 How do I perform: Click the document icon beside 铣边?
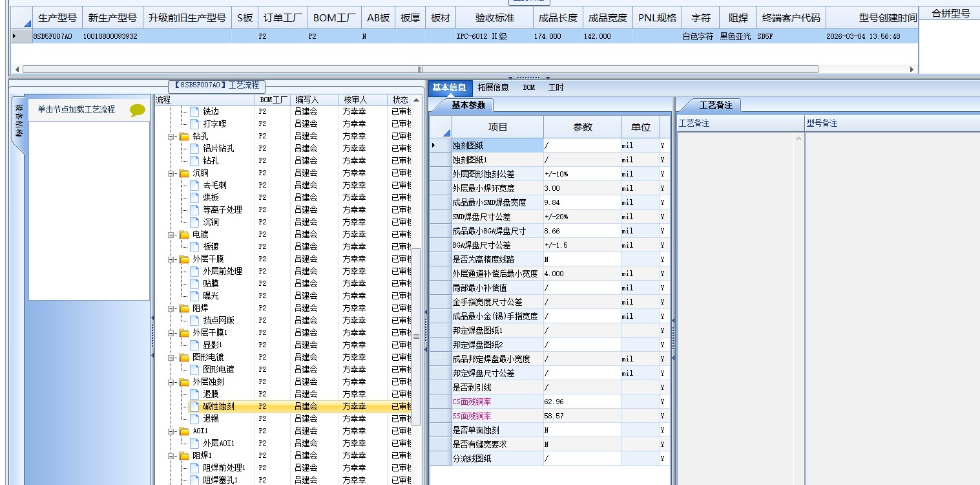pyautogui.click(x=194, y=112)
